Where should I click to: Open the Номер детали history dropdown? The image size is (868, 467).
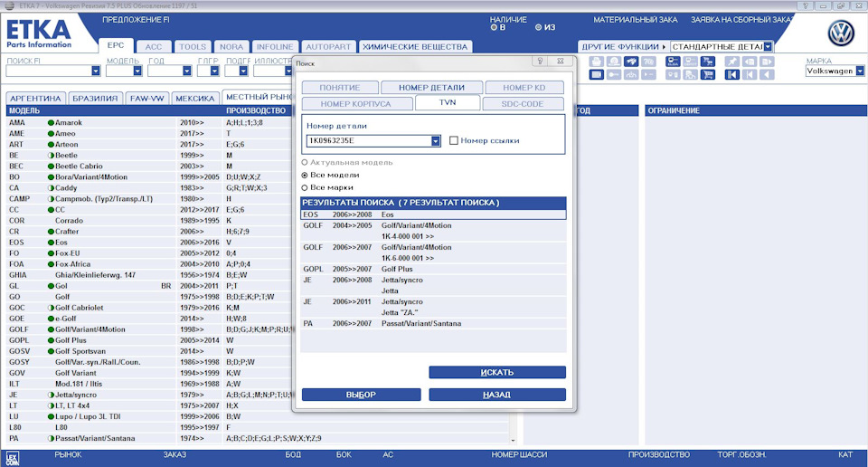tap(436, 141)
